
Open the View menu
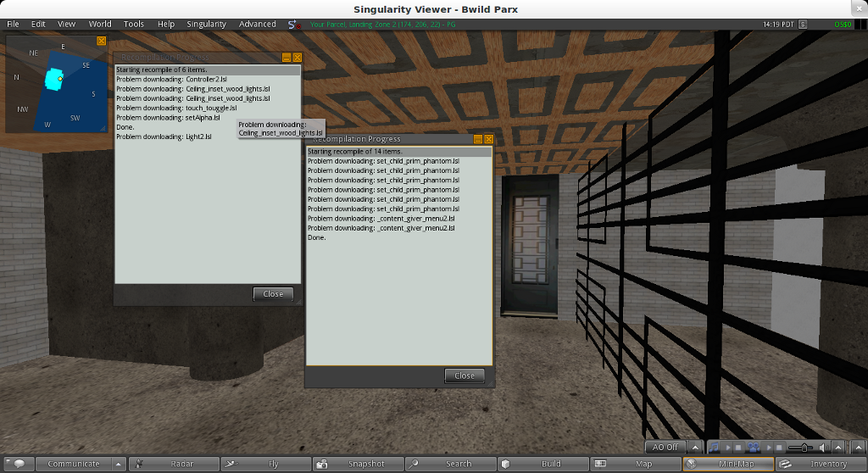[x=66, y=24]
